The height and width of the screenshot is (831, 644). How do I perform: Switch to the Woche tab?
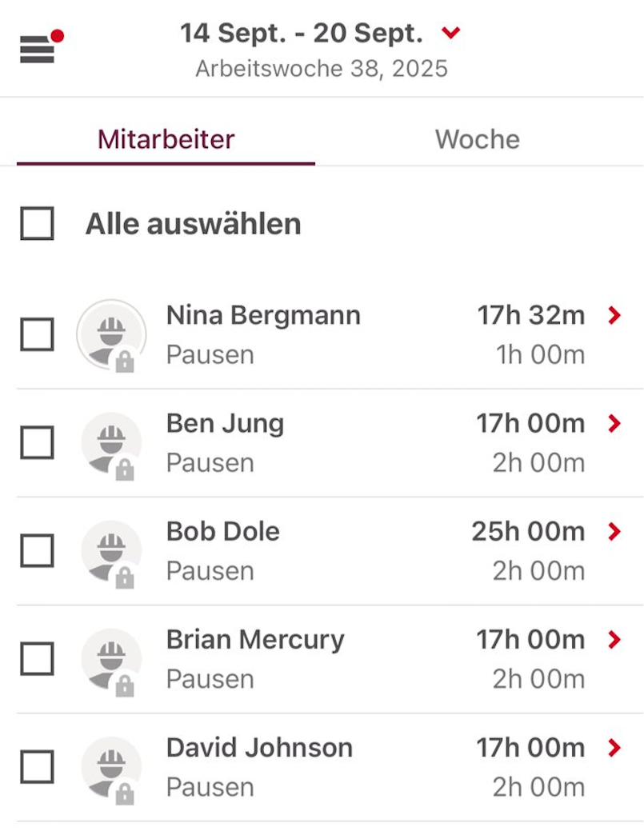coord(477,139)
